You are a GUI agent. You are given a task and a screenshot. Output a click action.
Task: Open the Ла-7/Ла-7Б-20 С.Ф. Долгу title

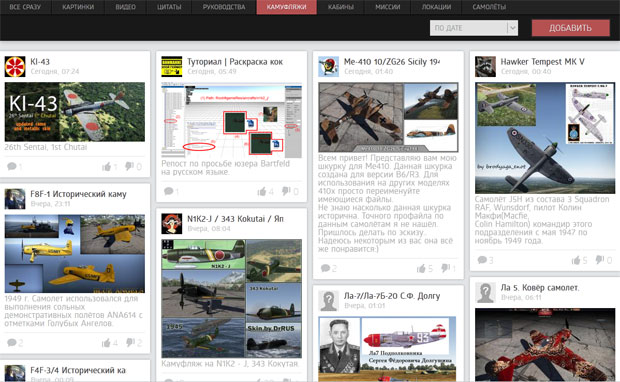[392, 296]
